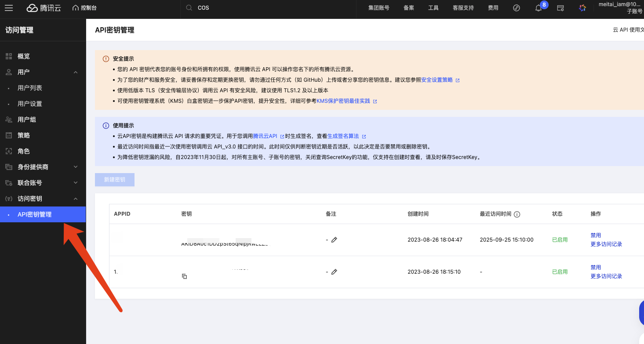Viewport: 644px width, 344px height.
Task: Click 禁用 for the first key
Action: pyautogui.click(x=596, y=235)
